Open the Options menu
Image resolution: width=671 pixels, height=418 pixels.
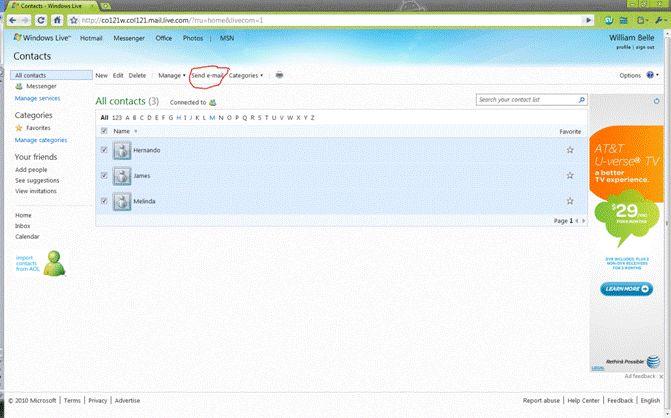point(630,75)
